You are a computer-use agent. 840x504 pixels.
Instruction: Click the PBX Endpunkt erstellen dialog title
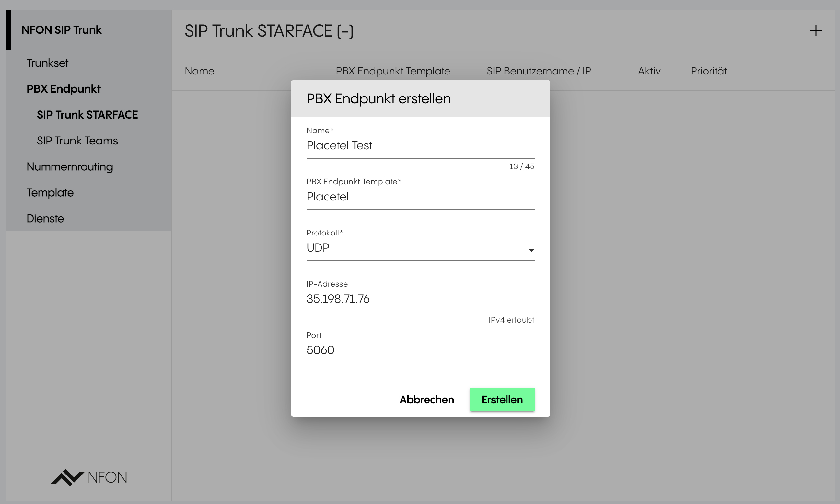click(x=379, y=99)
